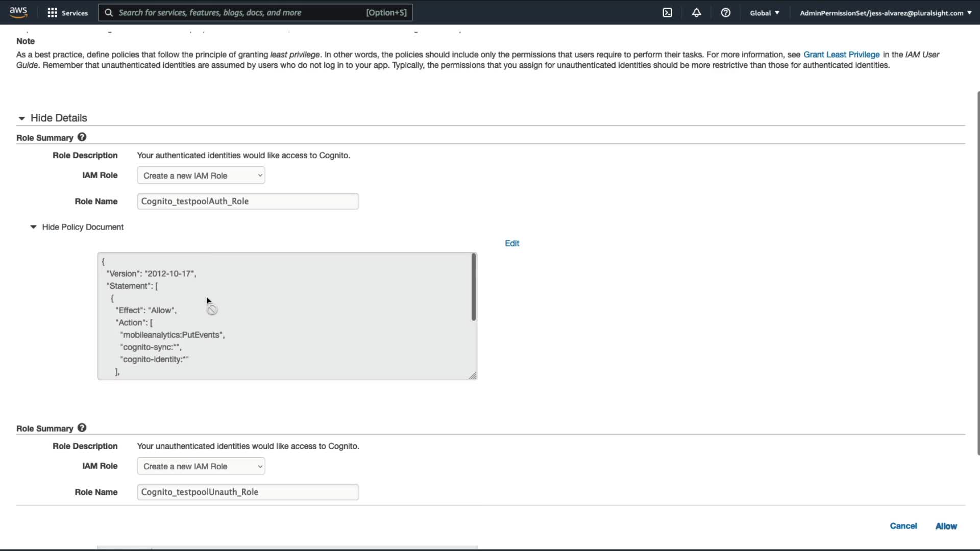
Task: Open IAM Role dropdown for unauthenticated role
Action: (x=201, y=466)
